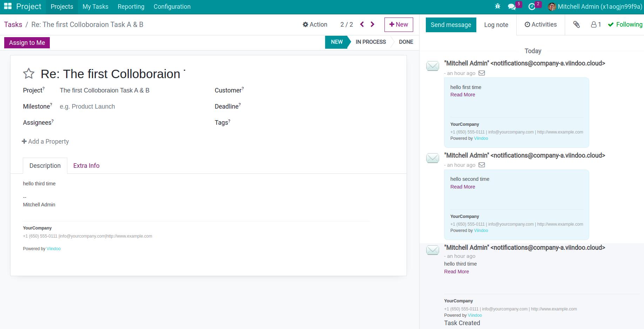Image resolution: width=644 pixels, height=329 pixels.
Task: Open Viindoo link in second message
Action: (481, 231)
